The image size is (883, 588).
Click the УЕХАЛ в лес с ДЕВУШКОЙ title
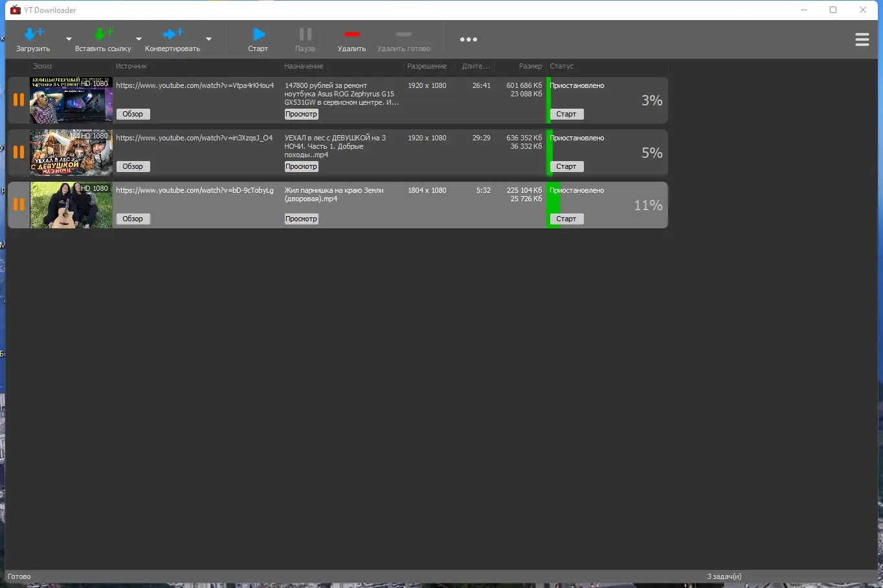click(335, 146)
